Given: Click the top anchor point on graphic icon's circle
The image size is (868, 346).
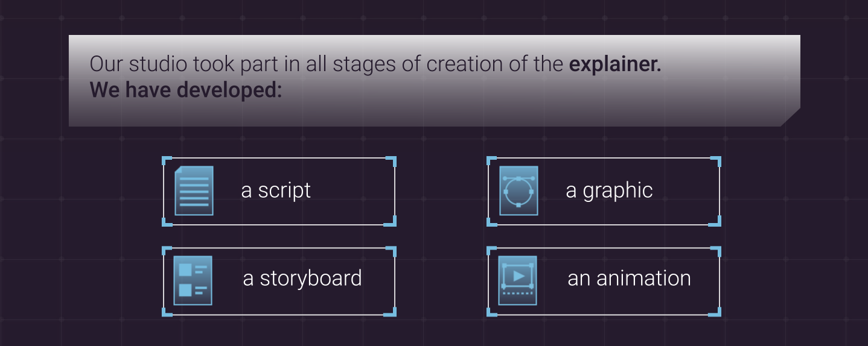Looking at the screenshot, I should click(x=519, y=178).
